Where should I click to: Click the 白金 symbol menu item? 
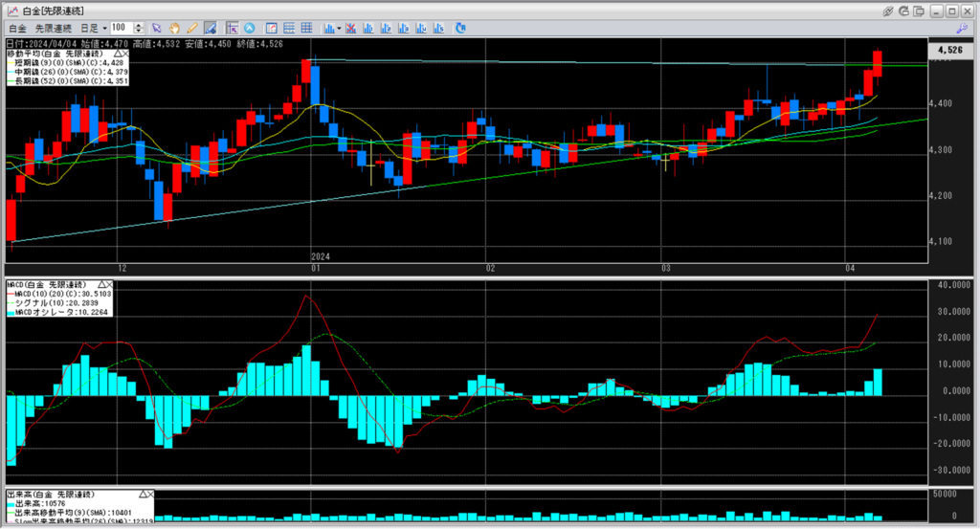[x=16, y=29]
